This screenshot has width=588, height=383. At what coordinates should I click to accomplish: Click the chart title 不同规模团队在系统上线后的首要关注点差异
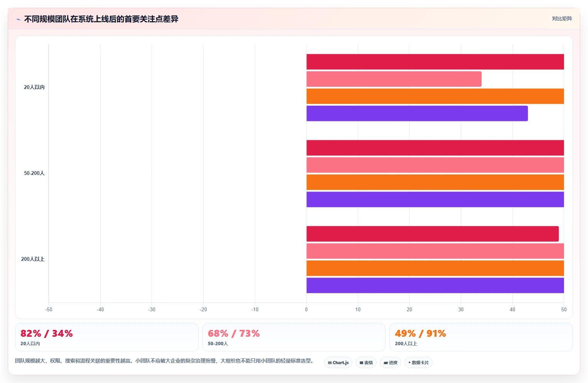101,19
